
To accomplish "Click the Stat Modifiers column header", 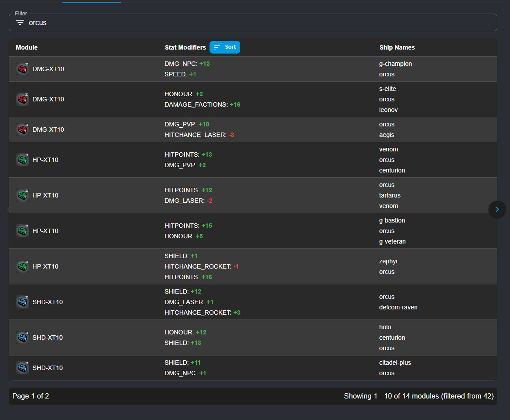I will click(x=185, y=47).
